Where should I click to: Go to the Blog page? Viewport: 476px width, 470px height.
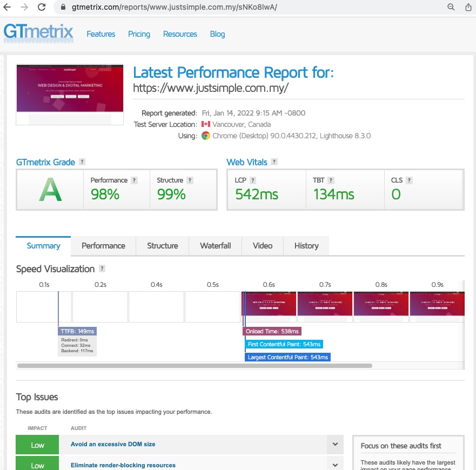coord(217,34)
